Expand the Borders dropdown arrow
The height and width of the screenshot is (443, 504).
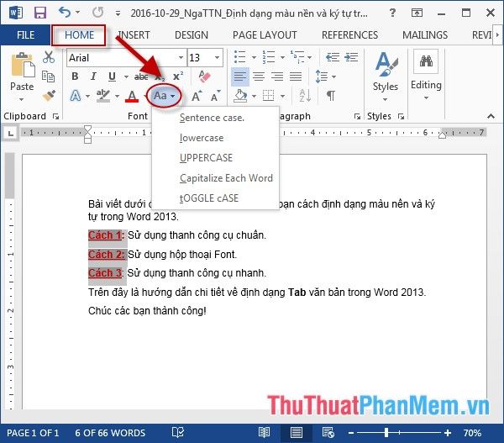(282, 96)
